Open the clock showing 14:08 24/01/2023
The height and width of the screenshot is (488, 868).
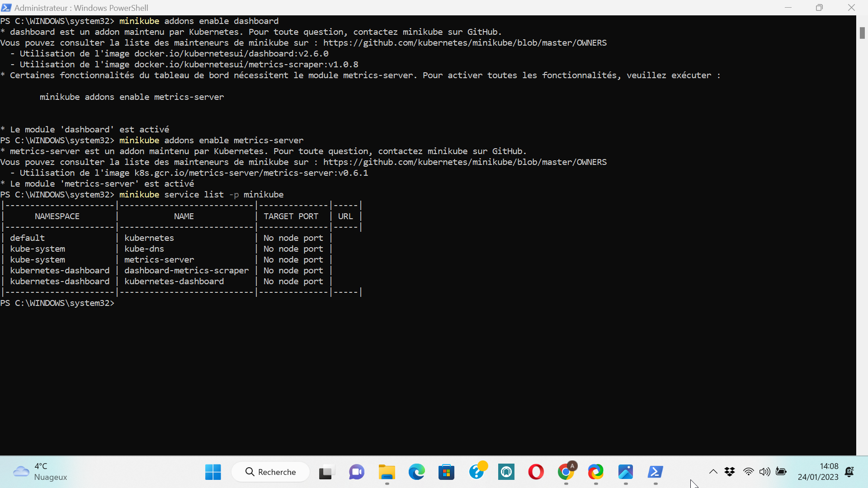coord(818,472)
